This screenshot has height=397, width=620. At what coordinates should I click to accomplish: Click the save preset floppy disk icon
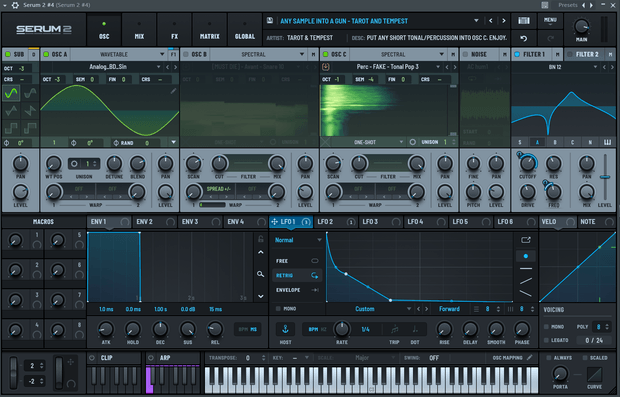pyautogui.click(x=270, y=21)
